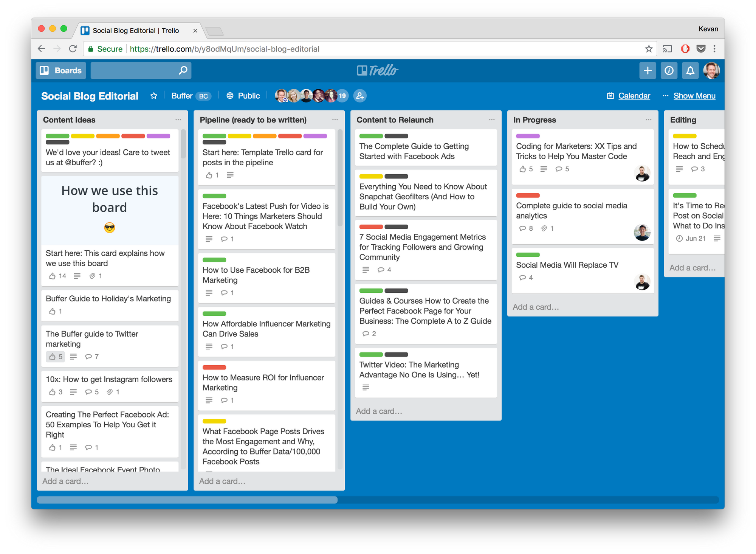Viewport: 756px width, 554px height.
Task: Click the Trello notifications bell icon
Action: (x=690, y=70)
